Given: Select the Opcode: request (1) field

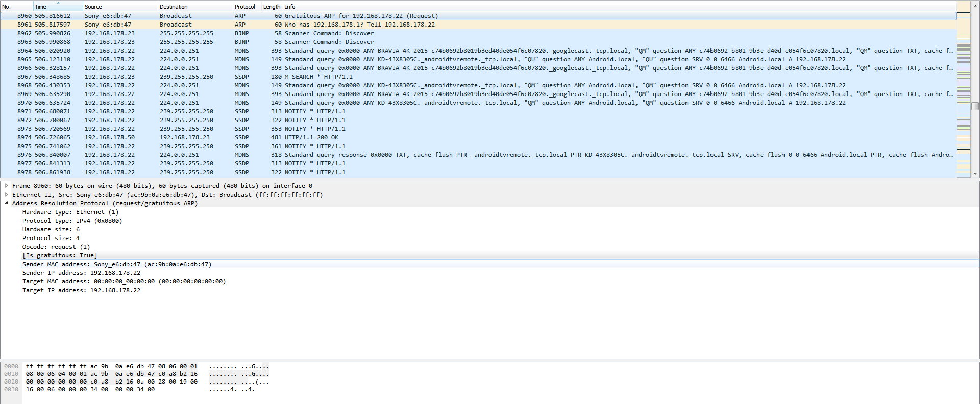Looking at the screenshot, I should coord(56,247).
